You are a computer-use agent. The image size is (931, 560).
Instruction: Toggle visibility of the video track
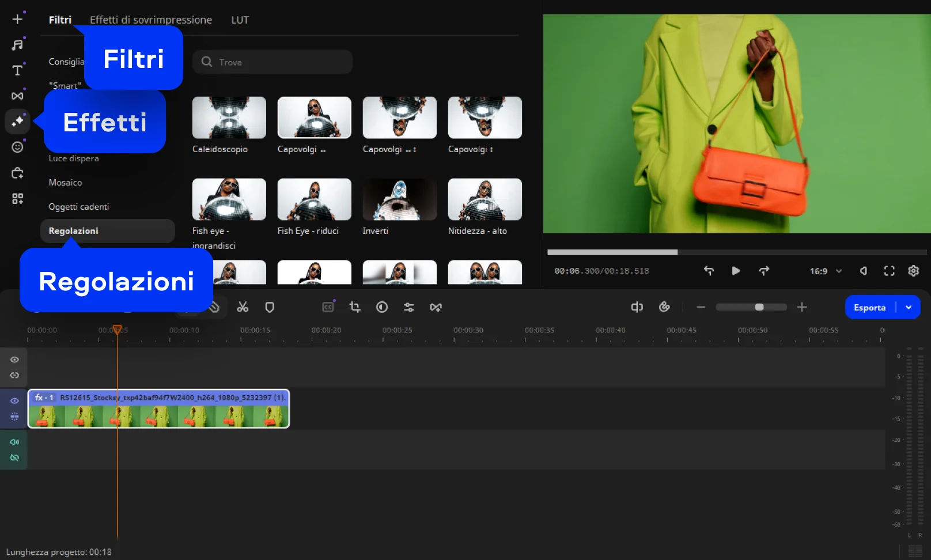point(14,400)
